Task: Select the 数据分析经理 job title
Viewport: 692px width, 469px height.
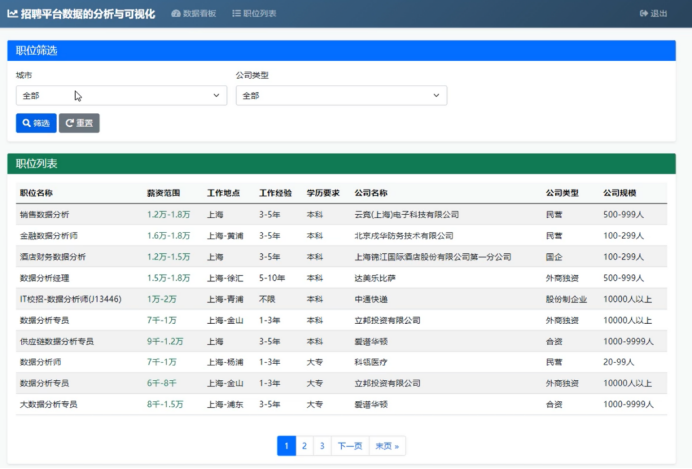Action: click(x=45, y=278)
